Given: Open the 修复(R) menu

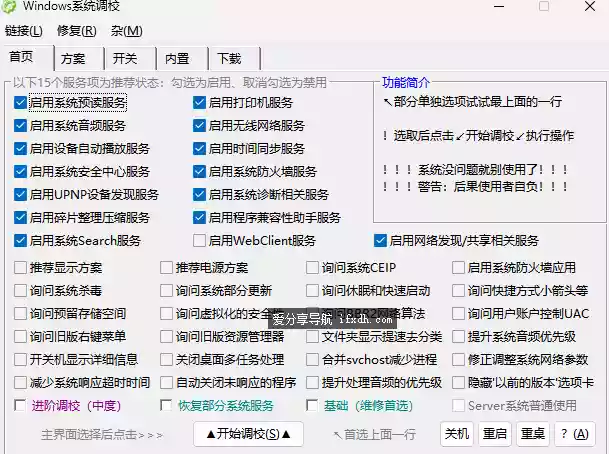Looking at the screenshot, I should (x=77, y=31).
